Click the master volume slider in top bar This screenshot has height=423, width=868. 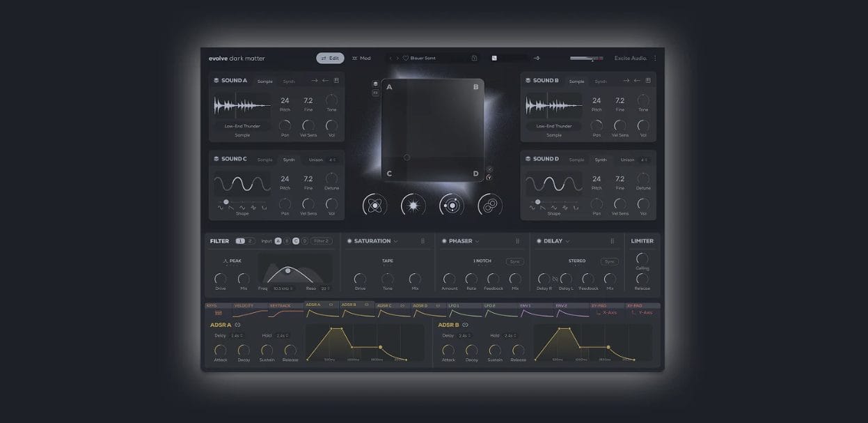[x=586, y=59]
